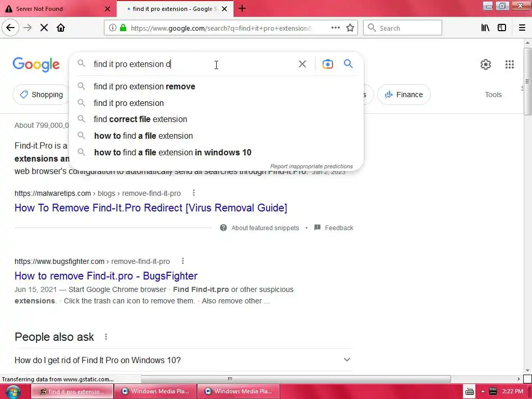Open second Windows Media Player taskbar item

point(238,392)
